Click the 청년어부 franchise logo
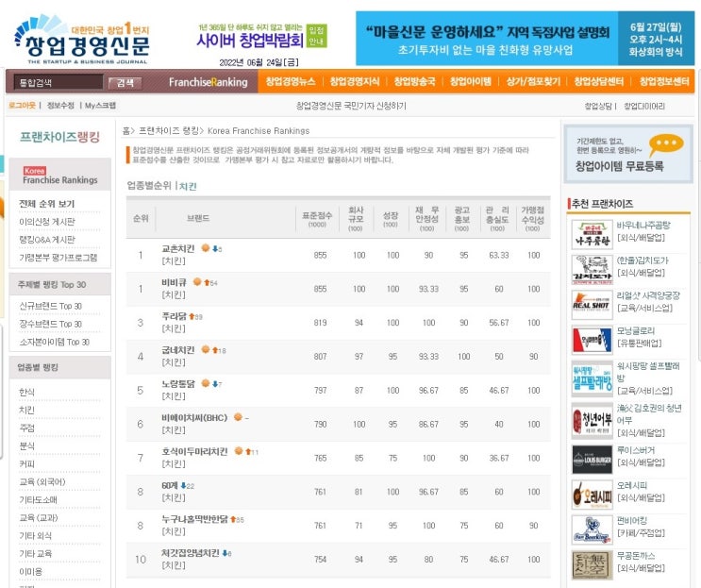The width and height of the screenshot is (701, 588). coord(592,421)
